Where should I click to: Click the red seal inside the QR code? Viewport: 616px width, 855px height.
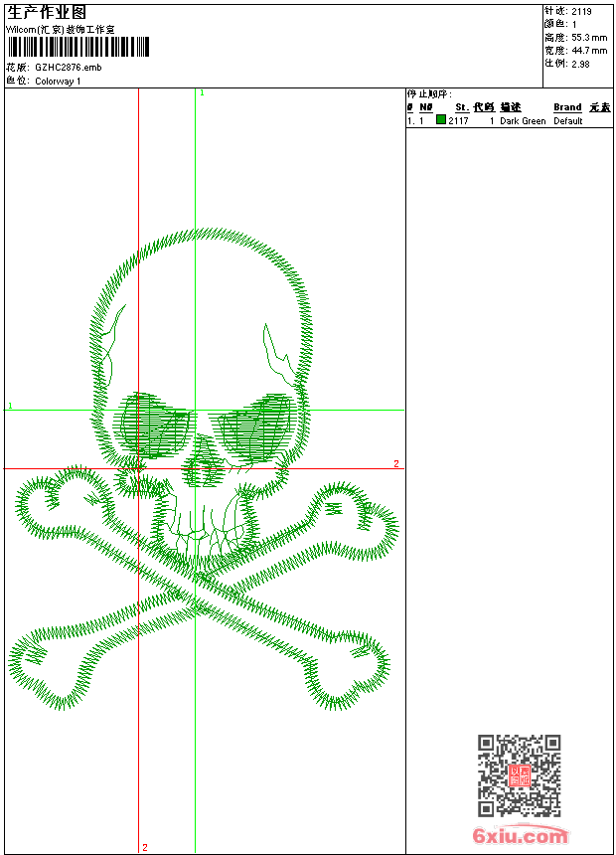pos(519,775)
